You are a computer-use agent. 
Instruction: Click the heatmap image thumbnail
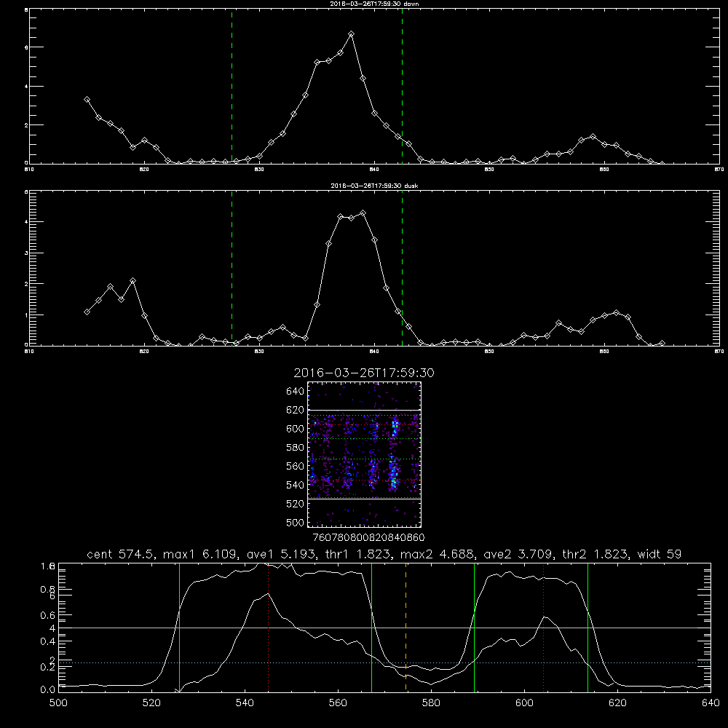coord(364,454)
